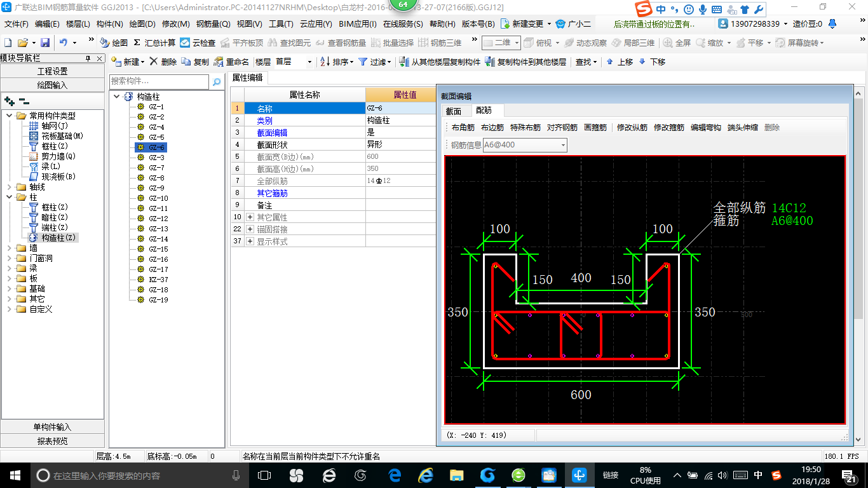The width and height of the screenshot is (868, 488).
Task: Click 全屏 full screen tool
Action: (x=677, y=43)
